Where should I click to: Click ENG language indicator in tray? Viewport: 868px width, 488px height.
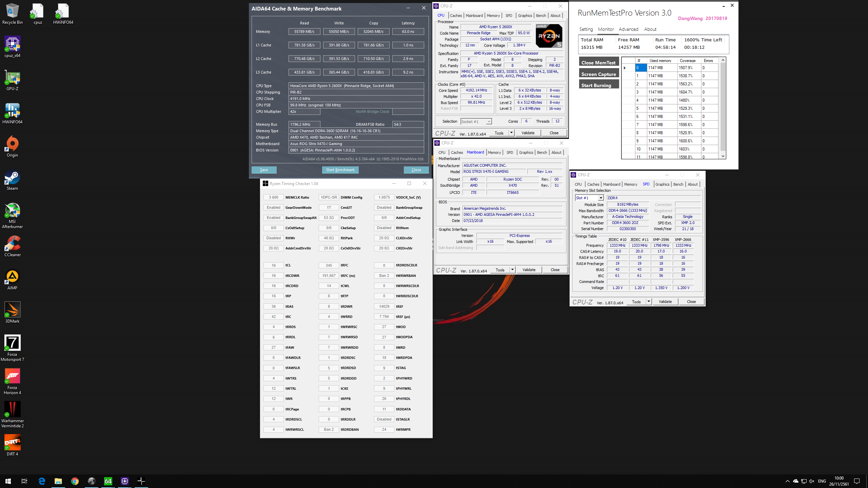[x=822, y=481]
